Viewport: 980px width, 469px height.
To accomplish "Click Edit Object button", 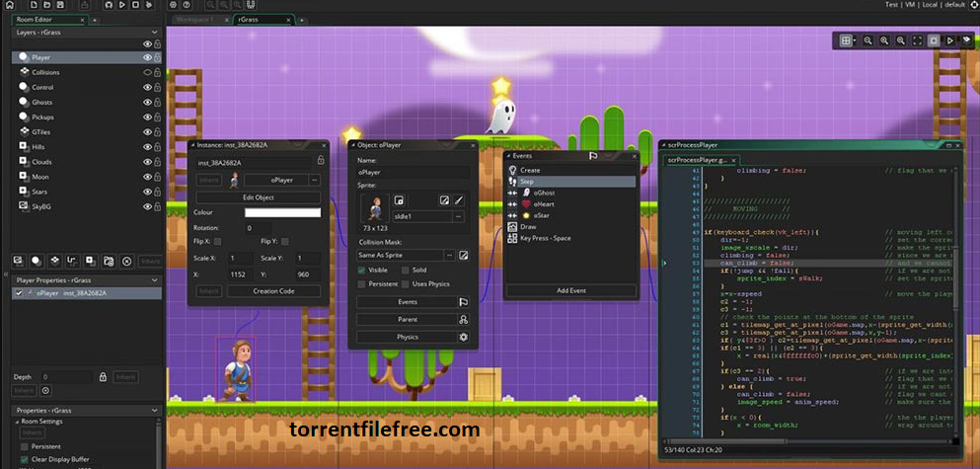I will [x=259, y=197].
